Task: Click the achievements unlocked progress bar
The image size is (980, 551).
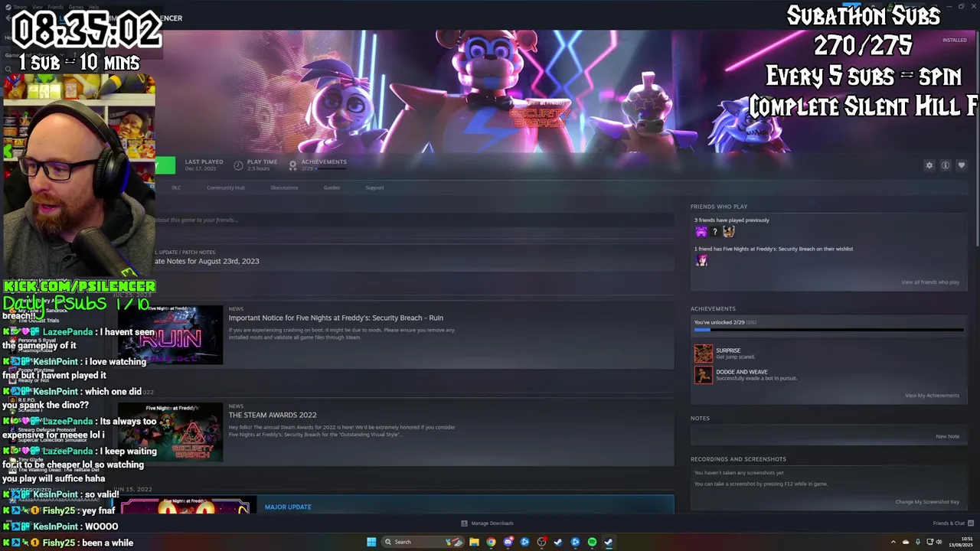Action: pos(828,330)
